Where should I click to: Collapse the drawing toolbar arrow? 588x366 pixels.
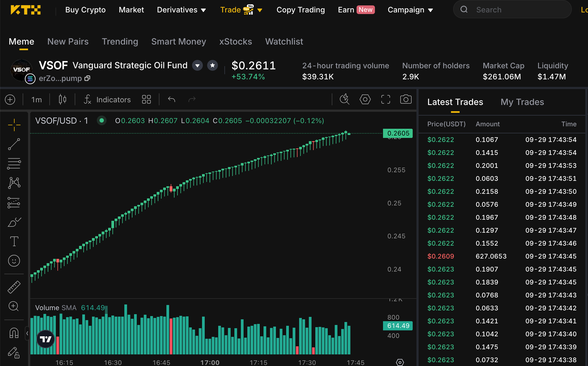(x=27, y=333)
